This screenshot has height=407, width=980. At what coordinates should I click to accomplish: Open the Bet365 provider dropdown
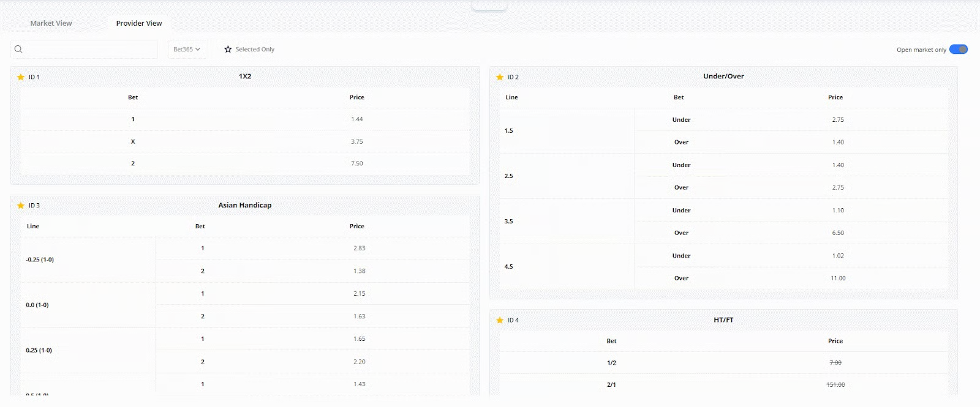(x=187, y=49)
